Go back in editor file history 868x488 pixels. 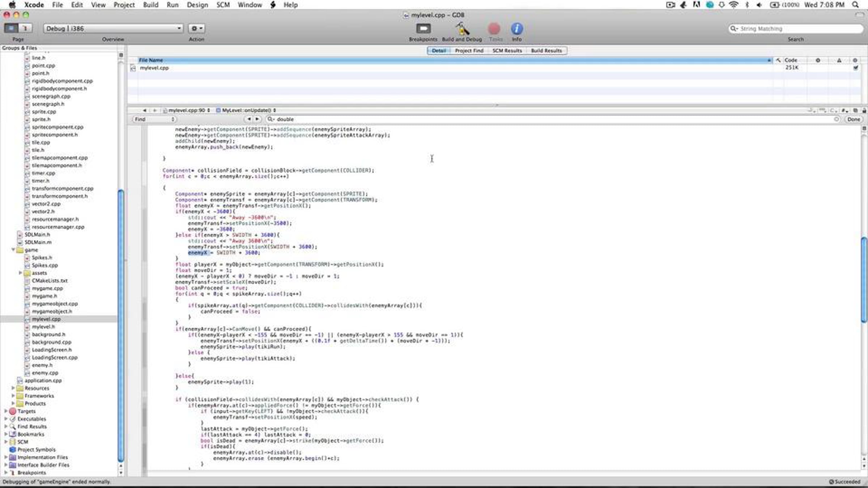click(x=144, y=110)
